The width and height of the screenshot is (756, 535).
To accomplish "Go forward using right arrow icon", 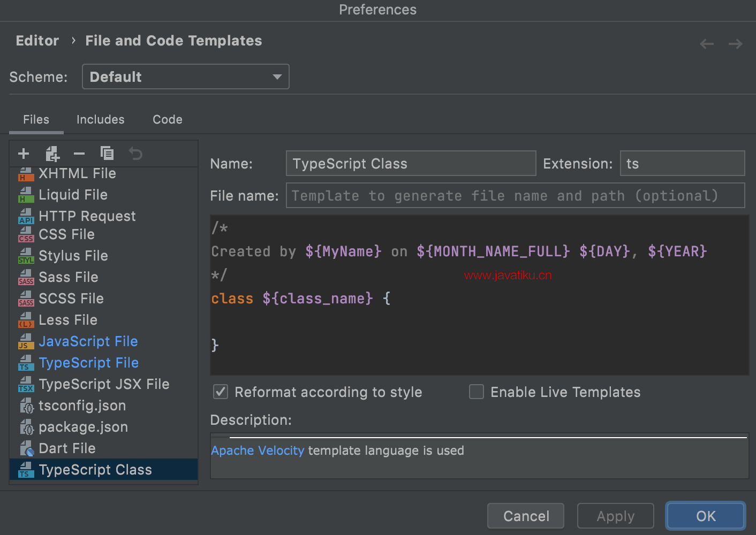I will tap(736, 44).
